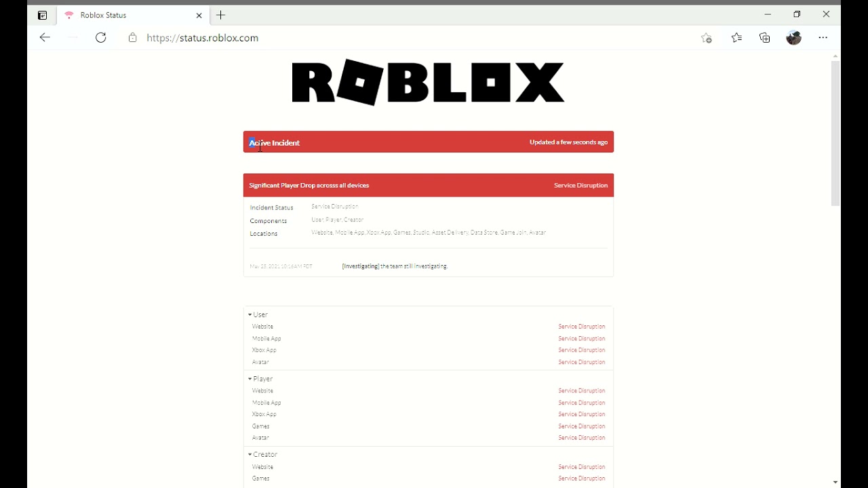
Task: Collapse the Player section
Action: (x=261, y=379)
